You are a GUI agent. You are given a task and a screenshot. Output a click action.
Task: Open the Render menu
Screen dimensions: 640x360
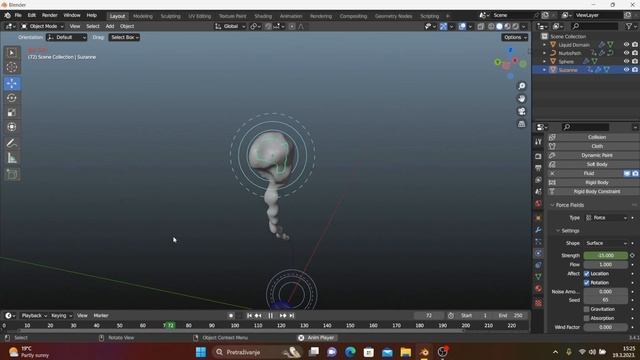click(49, 15)
